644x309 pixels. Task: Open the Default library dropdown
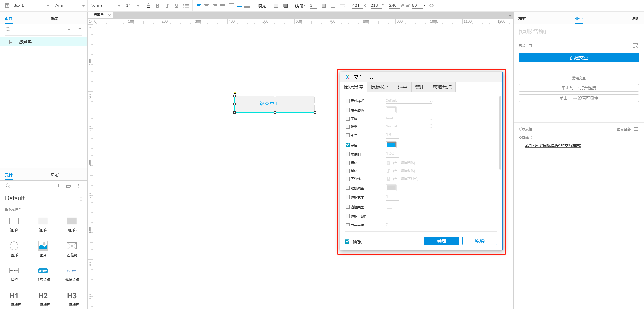click(43, 198)
